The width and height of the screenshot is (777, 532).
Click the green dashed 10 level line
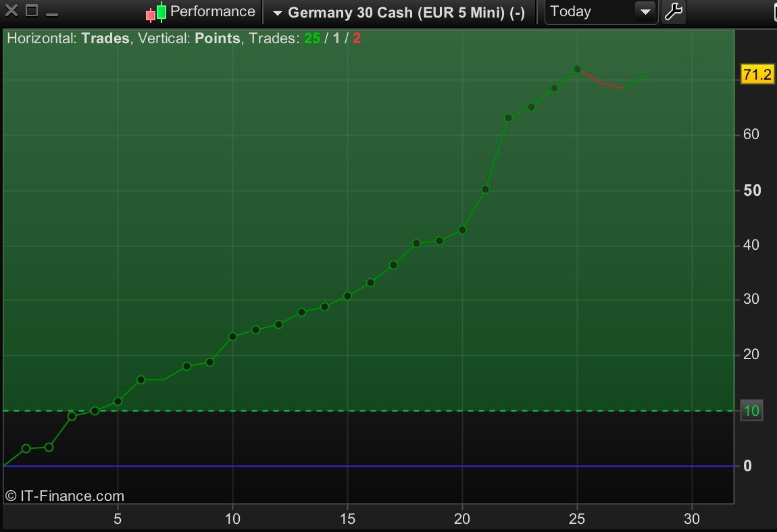[368, 410]
